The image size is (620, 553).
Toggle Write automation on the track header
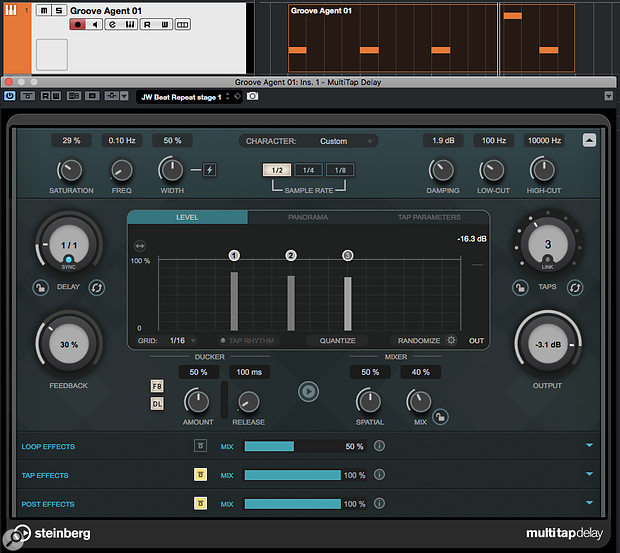[164, 25]
